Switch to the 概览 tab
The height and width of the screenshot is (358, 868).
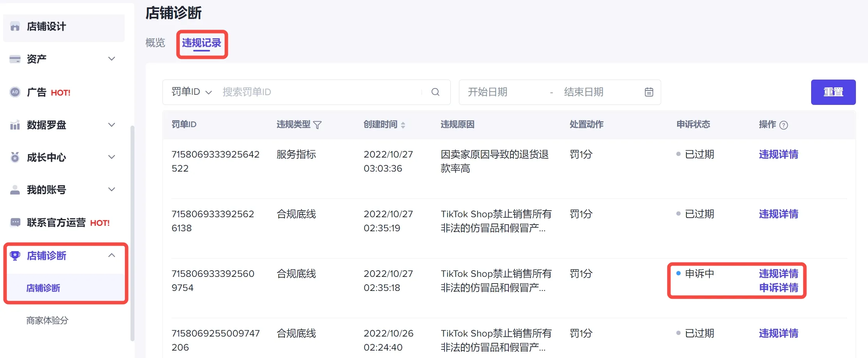(x=155, y=43)
